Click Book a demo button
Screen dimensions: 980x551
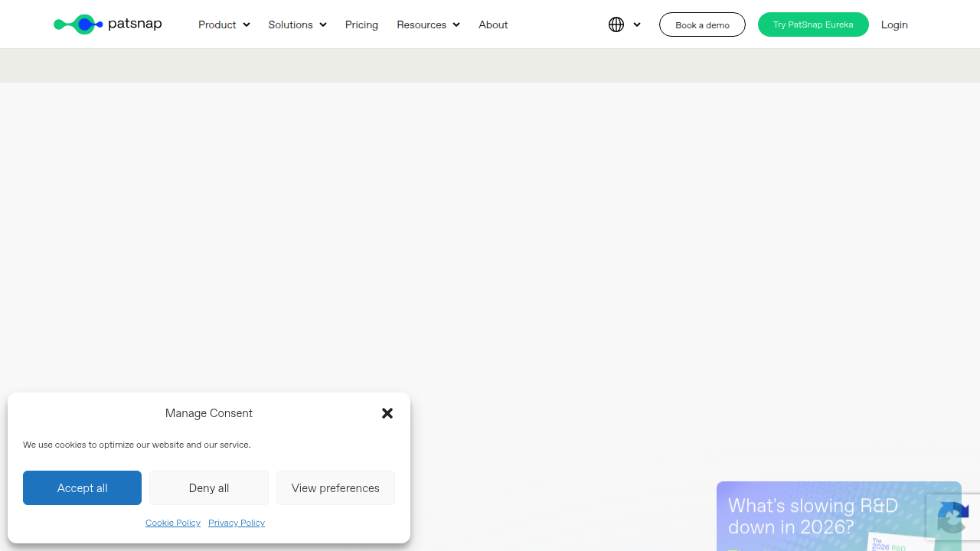click(x=702, y=24)
